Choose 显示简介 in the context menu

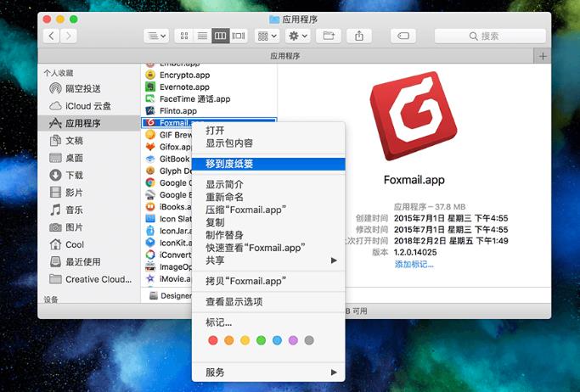click(x=268, y=184)
